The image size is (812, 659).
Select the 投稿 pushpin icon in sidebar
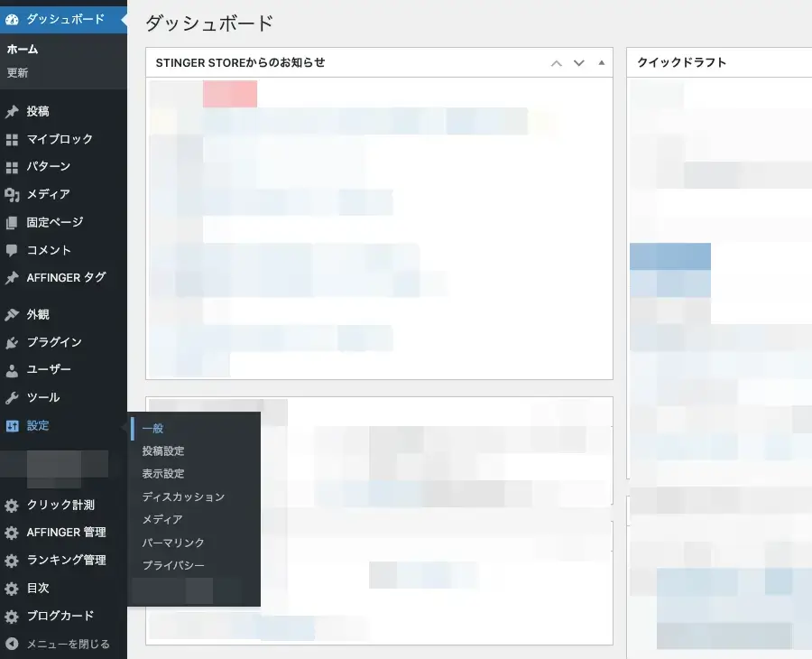[13, 111]
